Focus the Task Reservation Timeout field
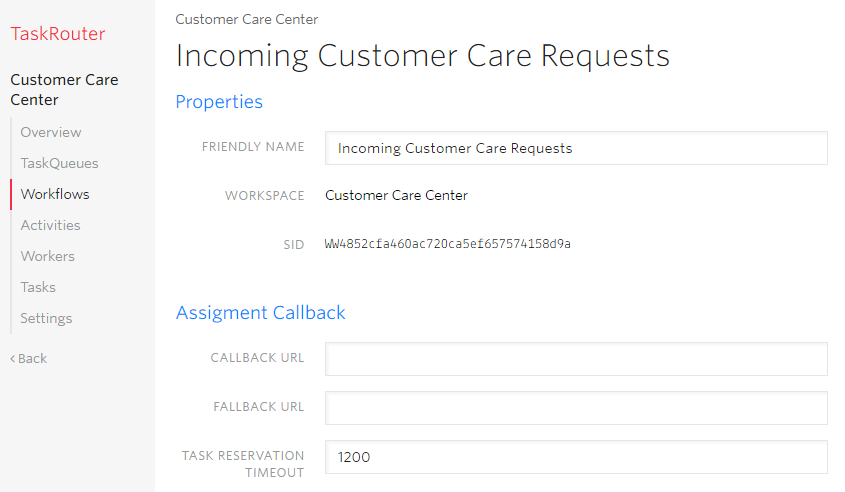This screenshot has width=845, height=492. 576,457
